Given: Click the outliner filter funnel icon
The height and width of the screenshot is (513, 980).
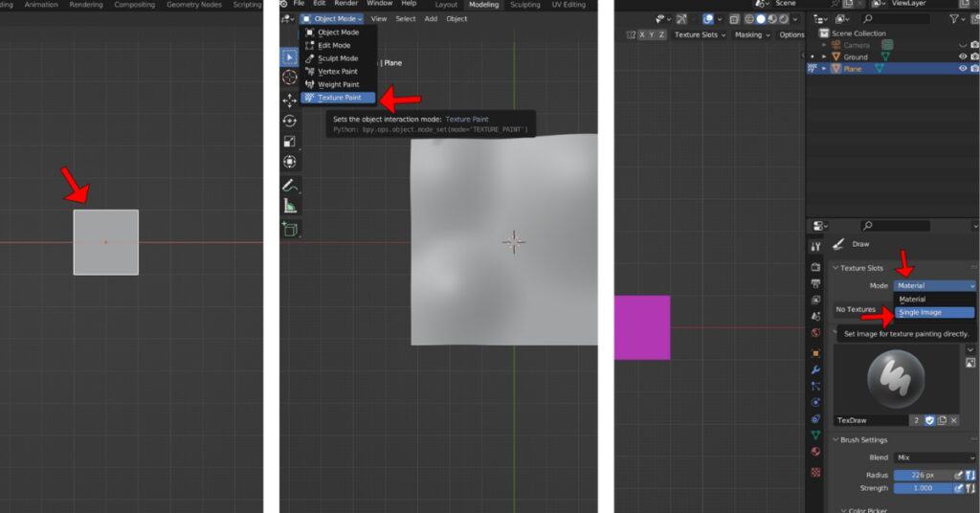Looking at the screenshot, I should [954, 19].
